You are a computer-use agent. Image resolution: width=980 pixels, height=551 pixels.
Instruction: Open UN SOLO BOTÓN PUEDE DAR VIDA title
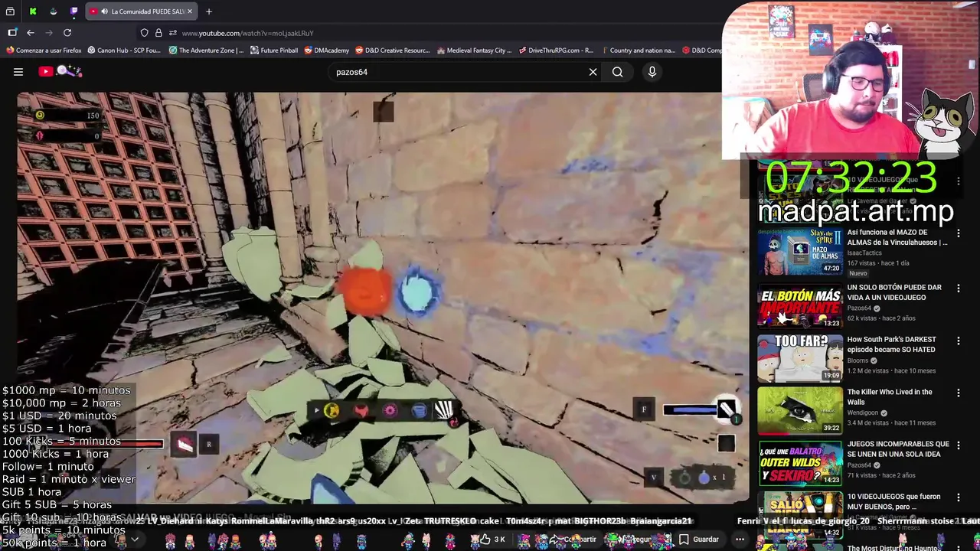click(x=894, y=292)
